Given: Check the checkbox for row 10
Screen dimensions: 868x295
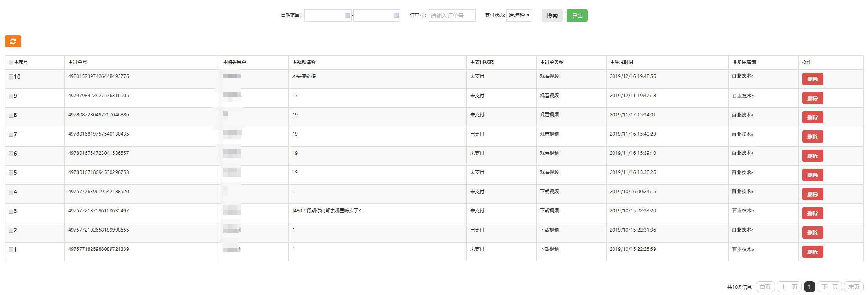Looking at the screenshot, I should (11, 77).
